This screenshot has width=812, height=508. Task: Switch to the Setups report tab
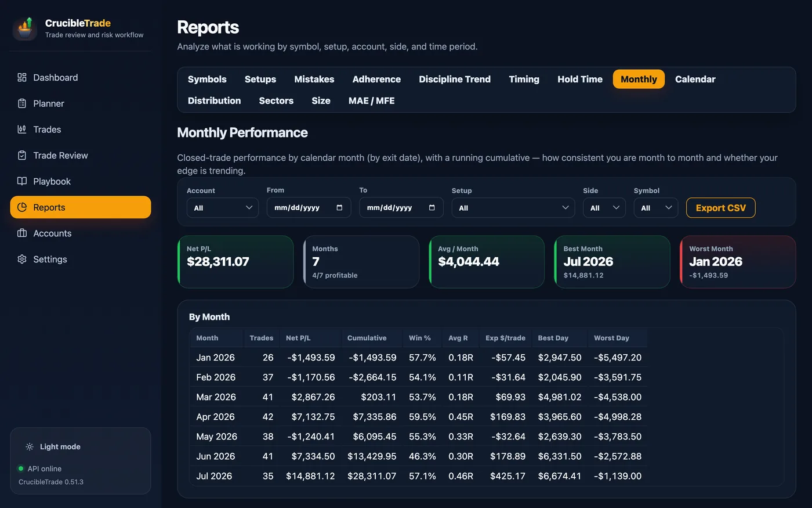click(260, 79)
